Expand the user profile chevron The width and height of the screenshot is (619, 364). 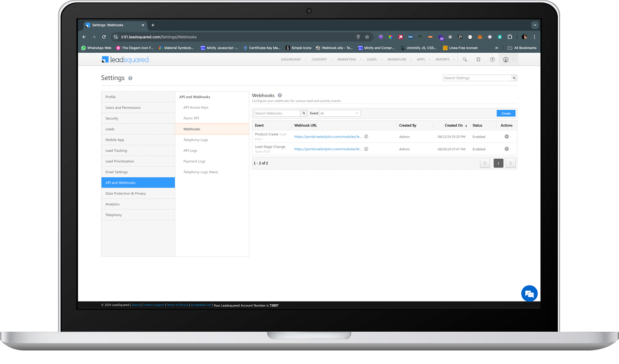click(514, 59)
